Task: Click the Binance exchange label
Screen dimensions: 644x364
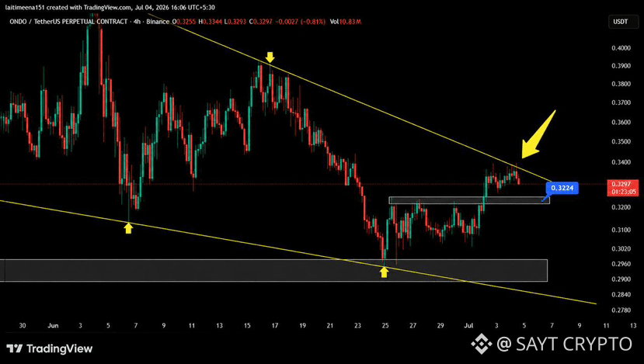Action: [158, 21]
